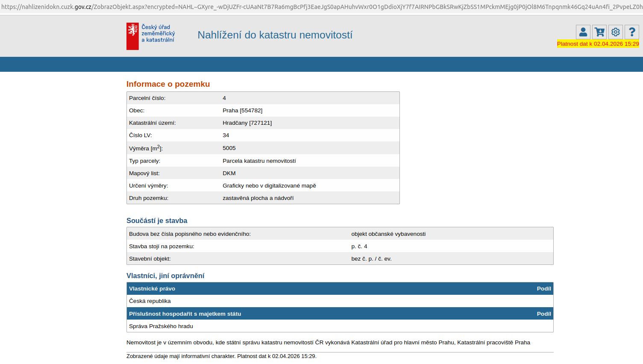
Task: Open the user login icon
Action: (583, 32)
